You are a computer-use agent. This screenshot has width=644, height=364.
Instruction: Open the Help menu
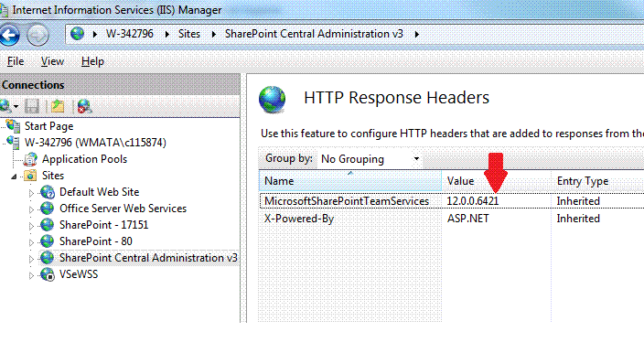[x=92, y=61]
